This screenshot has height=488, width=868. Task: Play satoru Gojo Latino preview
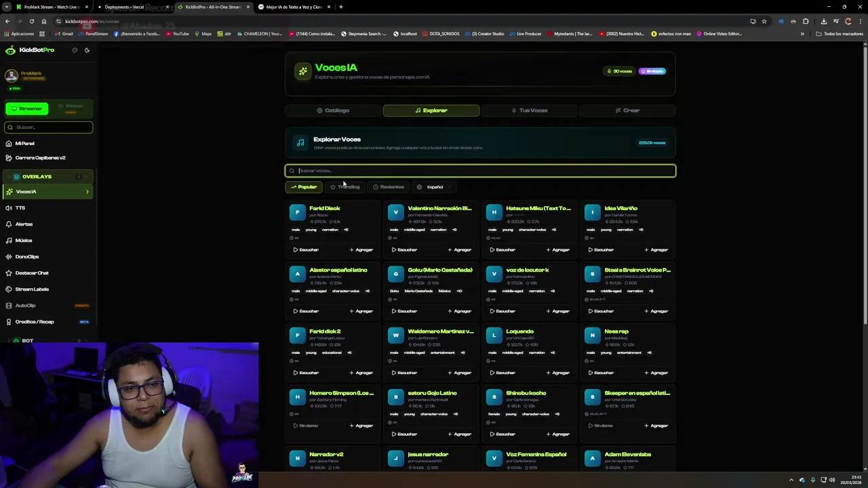(x=404, y=434)
